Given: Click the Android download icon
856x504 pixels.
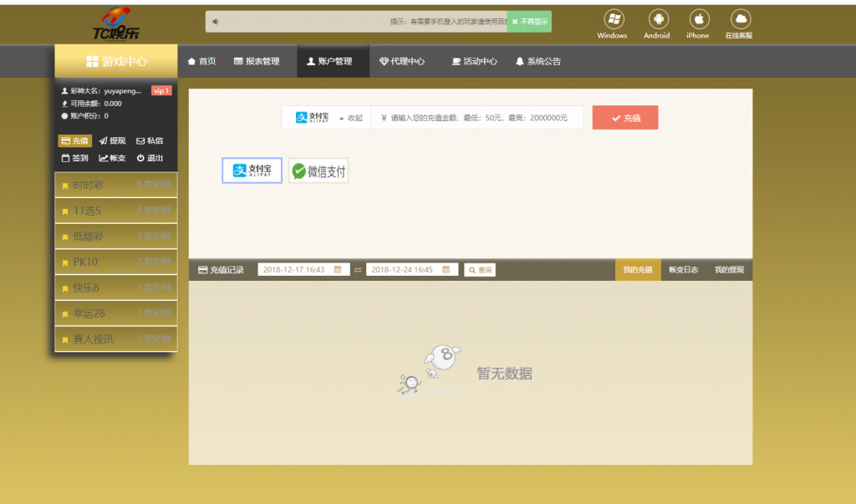Looking at the screenshot, I should point(657,20).
